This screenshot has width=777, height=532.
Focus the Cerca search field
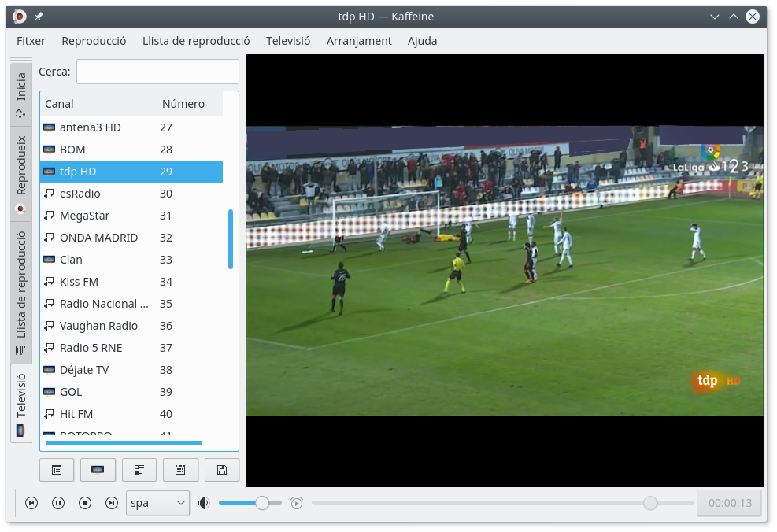(157, 72)
